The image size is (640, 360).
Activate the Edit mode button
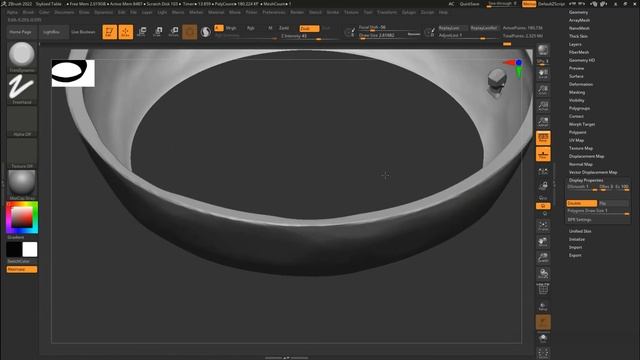109,32
